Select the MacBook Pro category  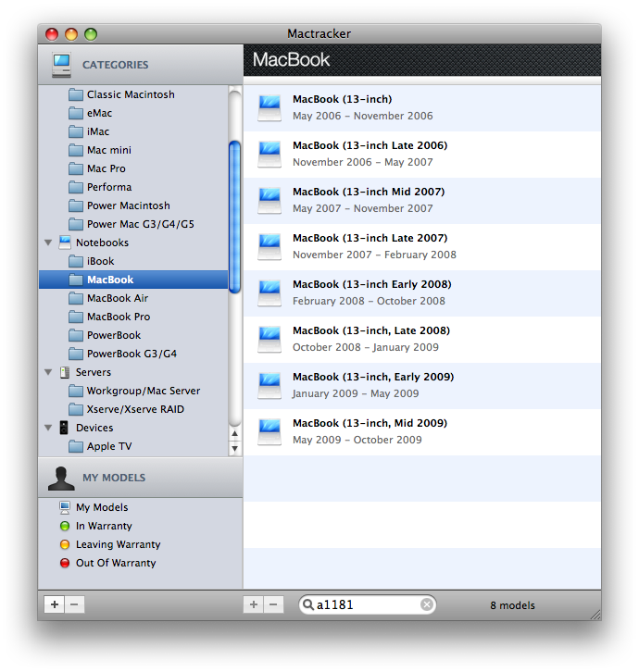[x=133, y=317]
